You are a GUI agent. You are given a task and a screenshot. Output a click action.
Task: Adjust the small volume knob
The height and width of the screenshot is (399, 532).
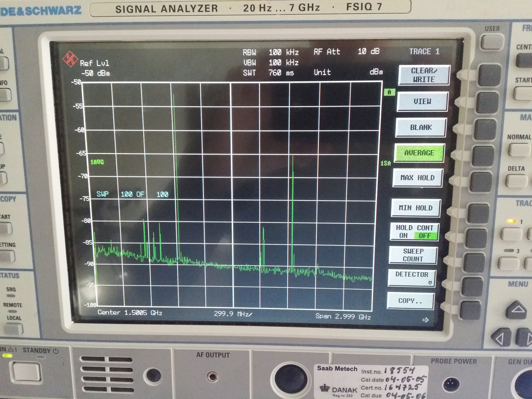[154, 375]
